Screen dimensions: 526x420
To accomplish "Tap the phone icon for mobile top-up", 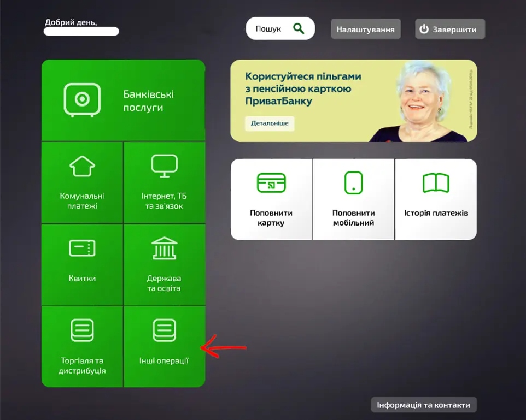I will tap(354, 182).
